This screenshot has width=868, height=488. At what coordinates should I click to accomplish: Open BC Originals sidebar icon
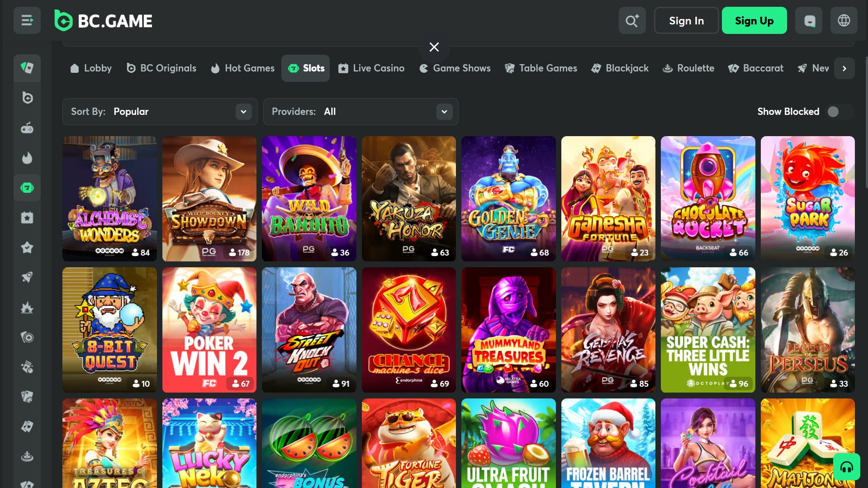tap(27, 98)
